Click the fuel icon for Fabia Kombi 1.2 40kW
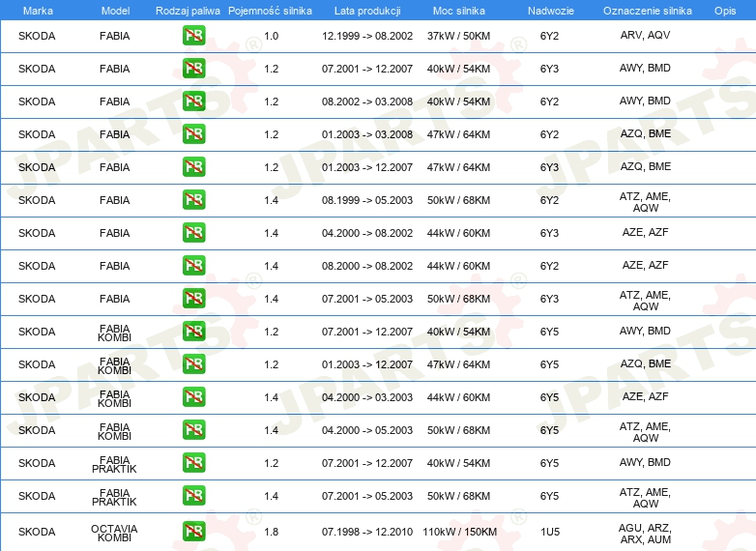 click(193, 332)
